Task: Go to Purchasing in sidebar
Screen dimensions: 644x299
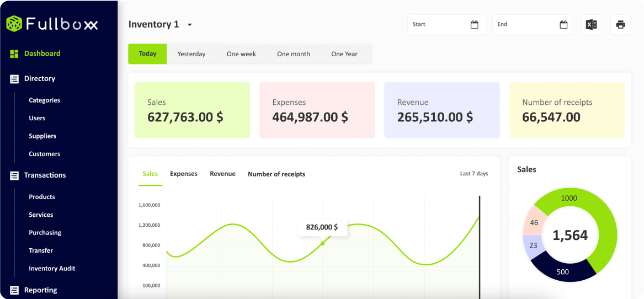Action: (x=45, y=232)
